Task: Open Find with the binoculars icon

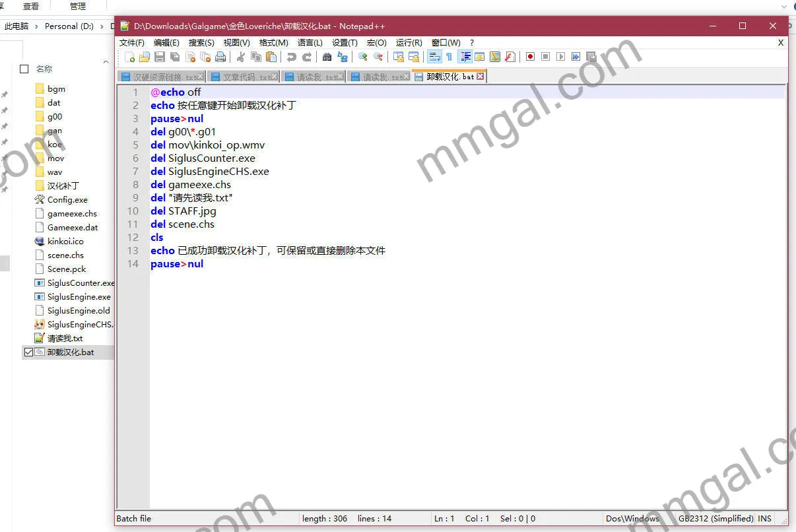Action: 327,57
